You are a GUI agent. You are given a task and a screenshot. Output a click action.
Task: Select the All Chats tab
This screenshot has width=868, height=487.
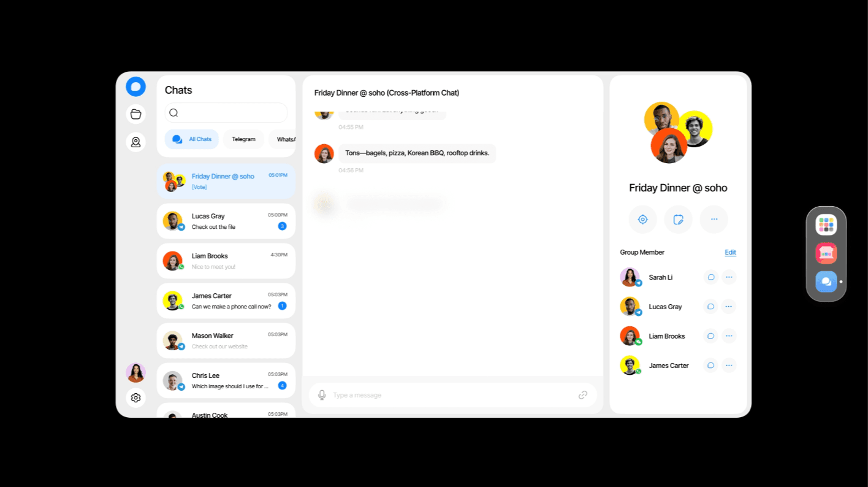pyautogui.click(x=192, y=139)
